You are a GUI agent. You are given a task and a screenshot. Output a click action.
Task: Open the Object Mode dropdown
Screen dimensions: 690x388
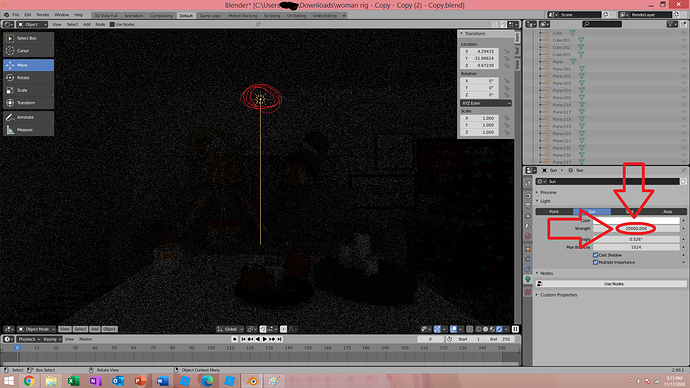36,329
